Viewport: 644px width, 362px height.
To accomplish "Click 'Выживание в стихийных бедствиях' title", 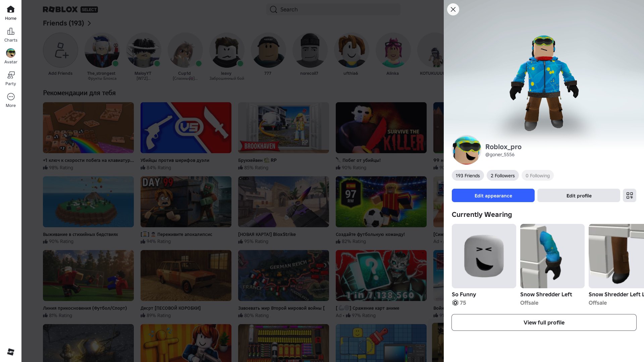I will (x=80, y=234).
